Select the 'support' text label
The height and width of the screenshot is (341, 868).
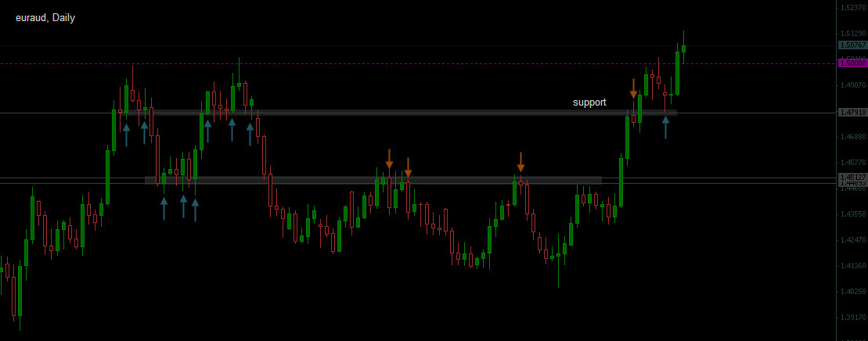tap(589, 102)
